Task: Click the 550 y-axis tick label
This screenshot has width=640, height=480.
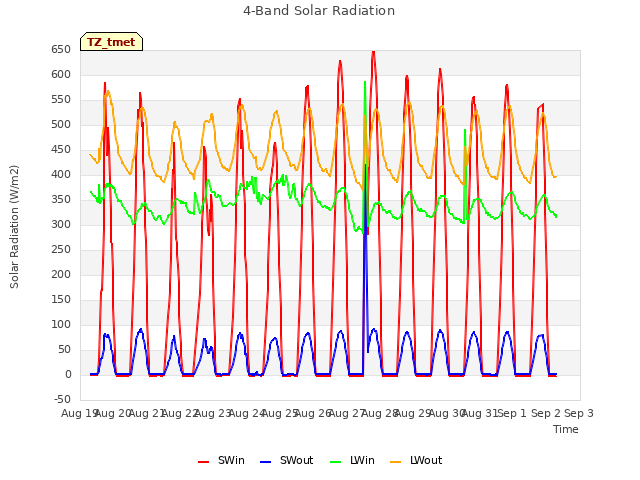Action: click(x=61, y=100)
